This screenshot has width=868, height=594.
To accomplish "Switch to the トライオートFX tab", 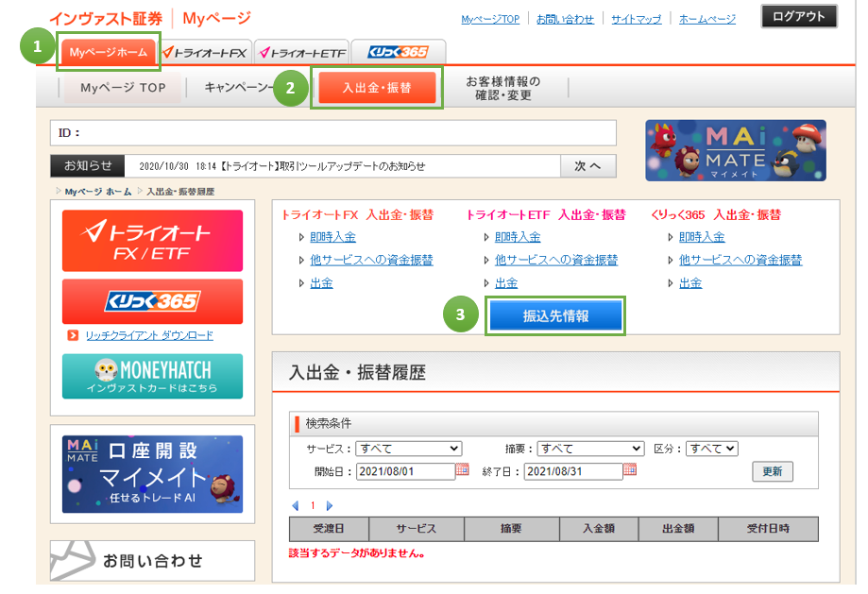I will coord(205,53).
